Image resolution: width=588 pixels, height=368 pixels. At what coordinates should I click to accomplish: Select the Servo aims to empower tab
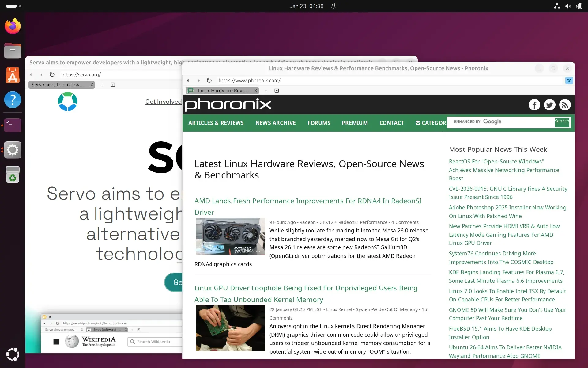pos(58,85)
